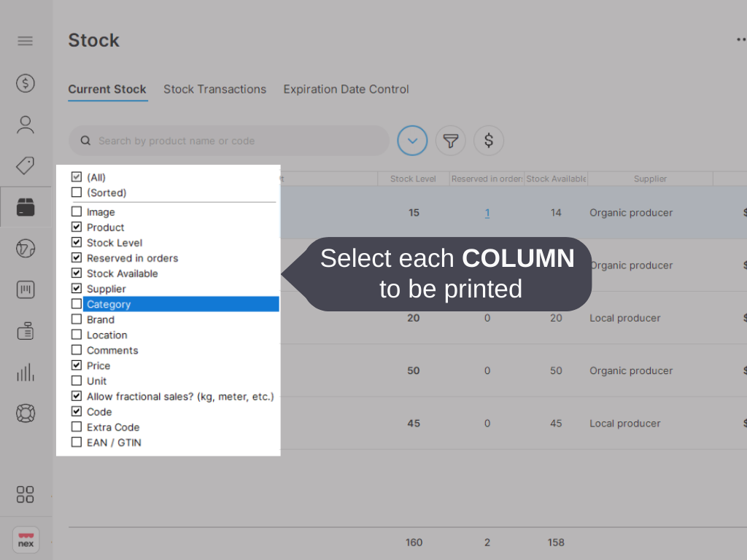
Task: Open the Sales dollar icon in sidebar
Action: click(26, 83)
